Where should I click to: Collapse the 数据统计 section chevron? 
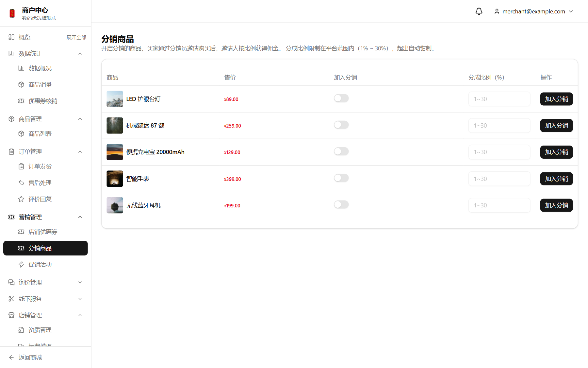pyautogui.click(x=80, y=54)
